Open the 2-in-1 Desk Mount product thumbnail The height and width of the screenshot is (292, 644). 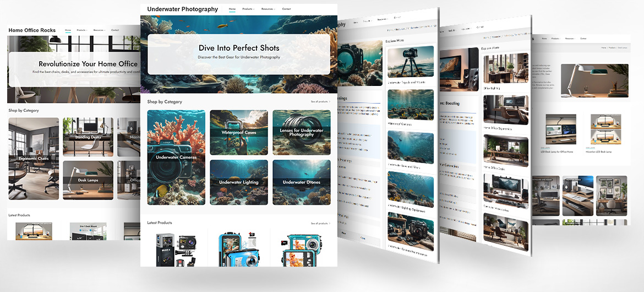tap(88, 231)
